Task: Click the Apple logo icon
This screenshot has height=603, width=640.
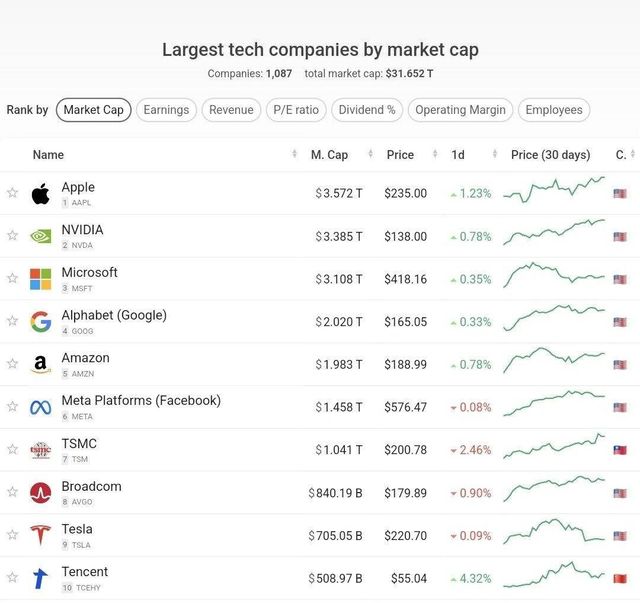Action: [40, 193]
